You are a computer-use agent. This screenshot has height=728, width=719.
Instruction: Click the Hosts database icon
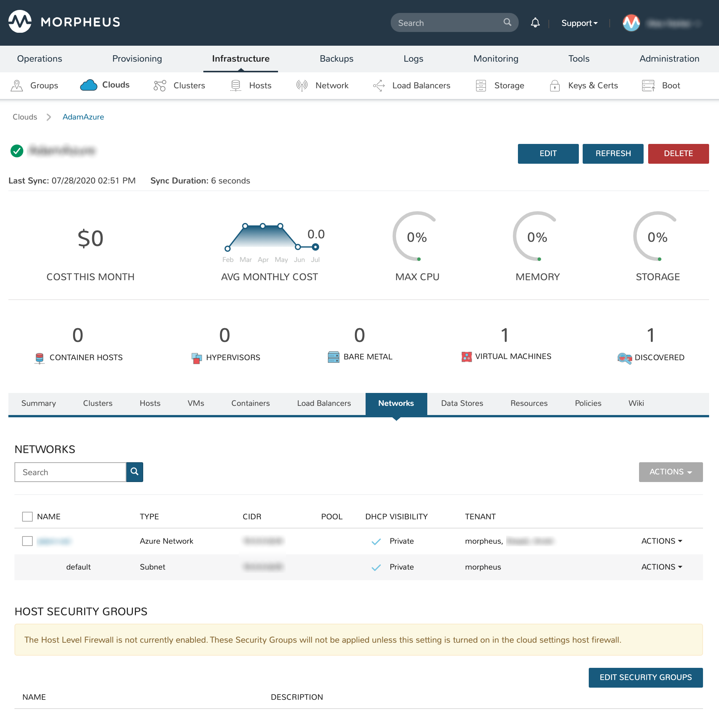[235, 85]
